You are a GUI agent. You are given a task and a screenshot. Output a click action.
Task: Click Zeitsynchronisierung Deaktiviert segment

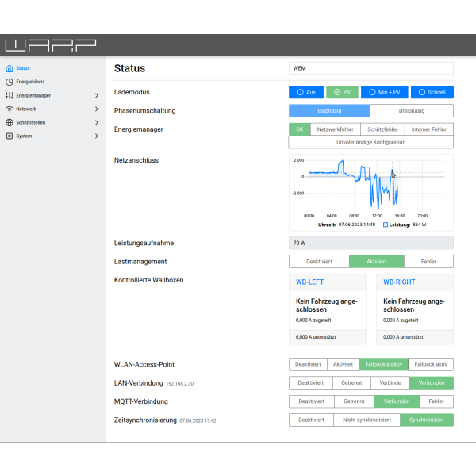pos(311,420)
